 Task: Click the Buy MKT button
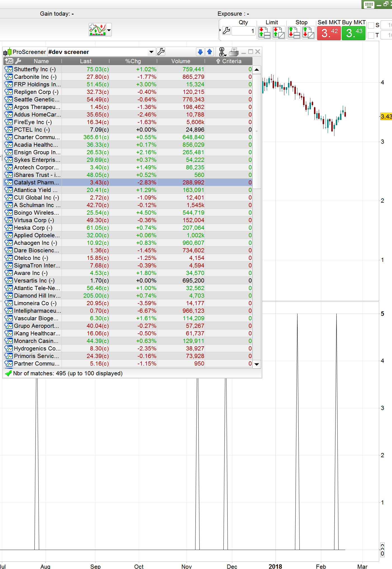[x=354, y=33]
